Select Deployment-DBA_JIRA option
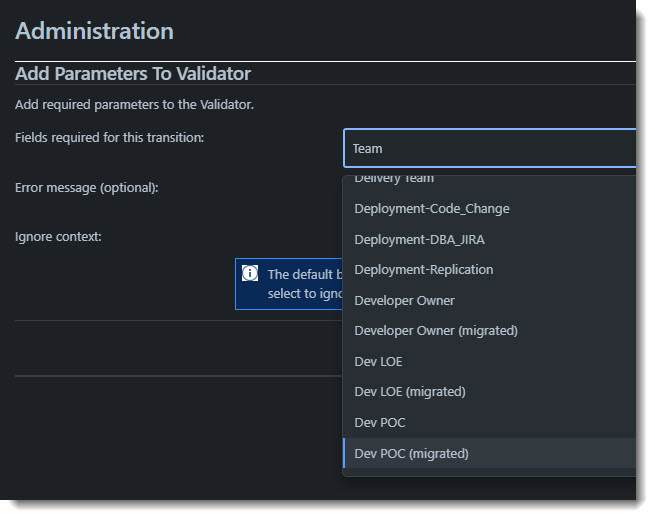This screenshot has height=519, width=655. (490, 239)
